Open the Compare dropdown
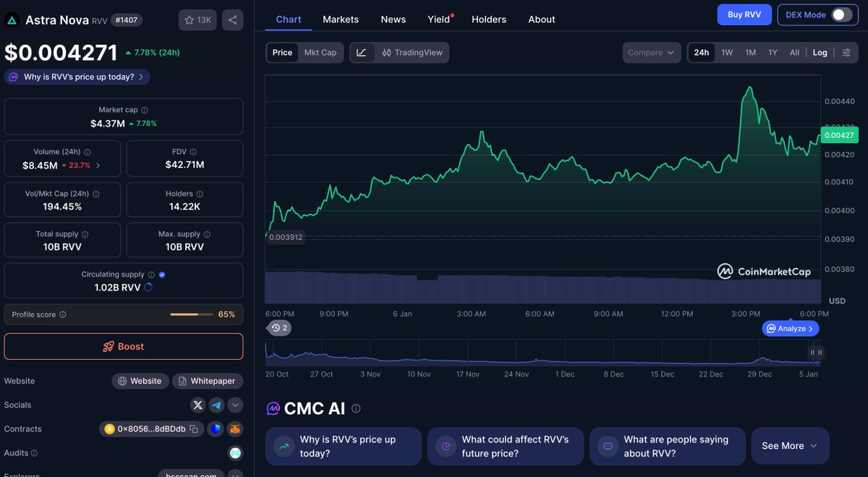Viewport: 868px width, 477px height. [x=651, y=53]
